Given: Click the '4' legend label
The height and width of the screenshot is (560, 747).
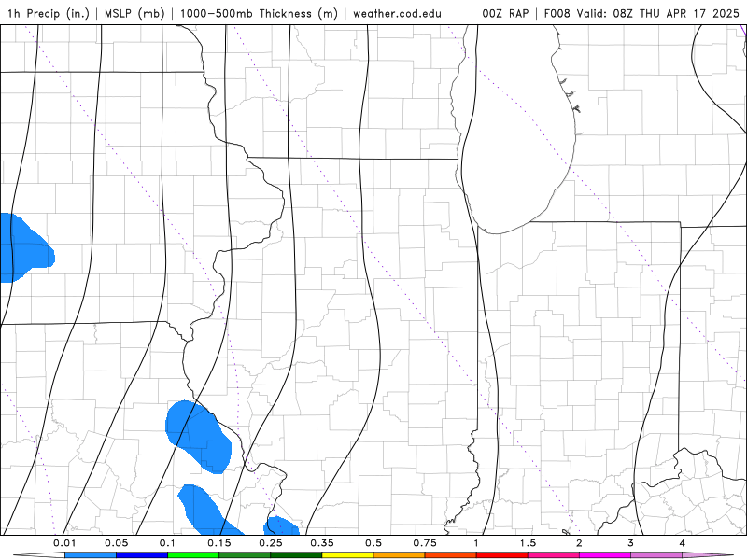Looking at the screenshot, I should [683, 543].
